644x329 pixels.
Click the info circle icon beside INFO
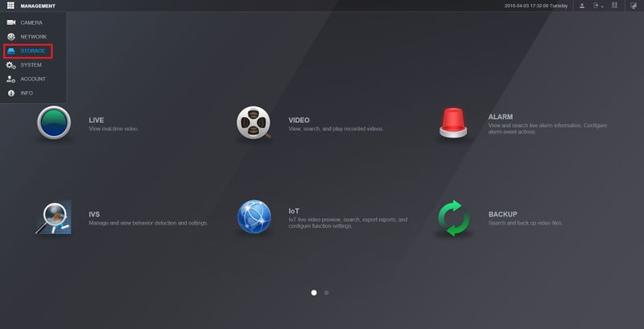tap(11, 93)
